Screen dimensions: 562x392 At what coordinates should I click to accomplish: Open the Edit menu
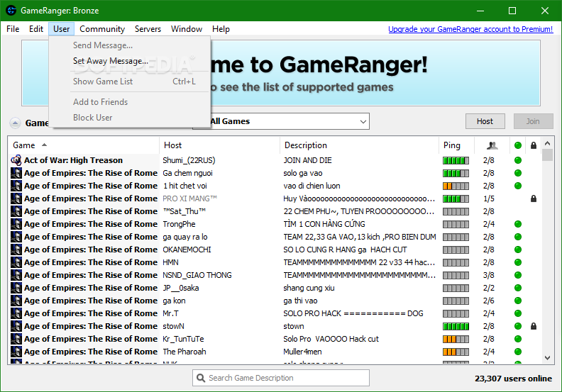tap(36, 29)
